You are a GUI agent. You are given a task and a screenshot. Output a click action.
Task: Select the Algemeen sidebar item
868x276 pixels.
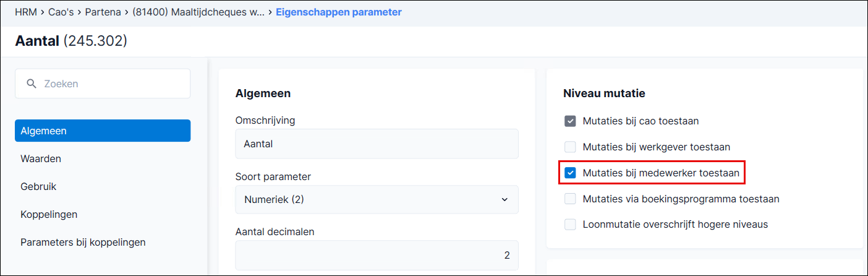pos(103,131)
